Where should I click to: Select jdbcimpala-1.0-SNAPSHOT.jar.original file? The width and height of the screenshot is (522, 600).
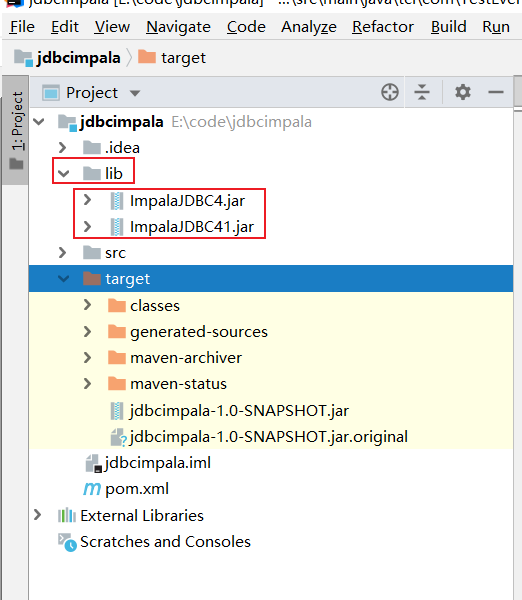tap(269, 437)
